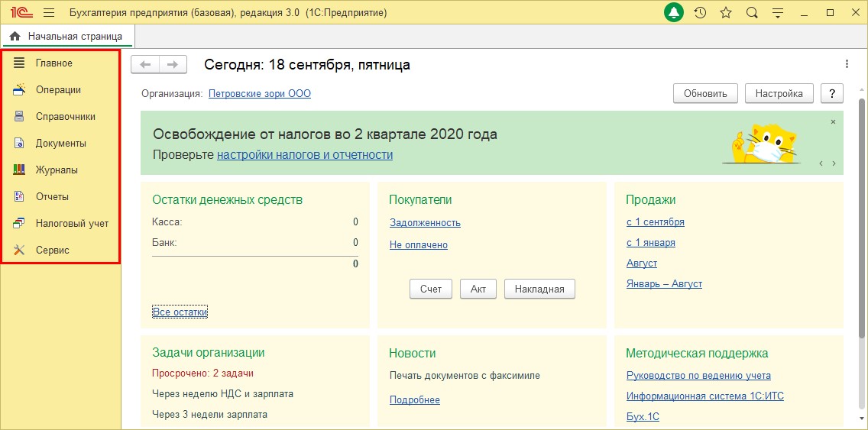Open help with the question mark button

832,93
